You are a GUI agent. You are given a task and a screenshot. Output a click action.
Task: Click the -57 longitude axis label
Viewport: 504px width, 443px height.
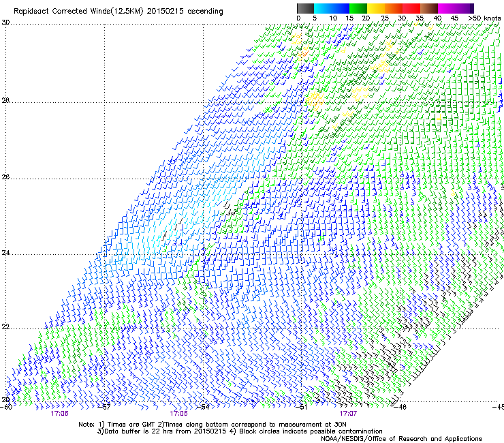(x=104, y=407)
